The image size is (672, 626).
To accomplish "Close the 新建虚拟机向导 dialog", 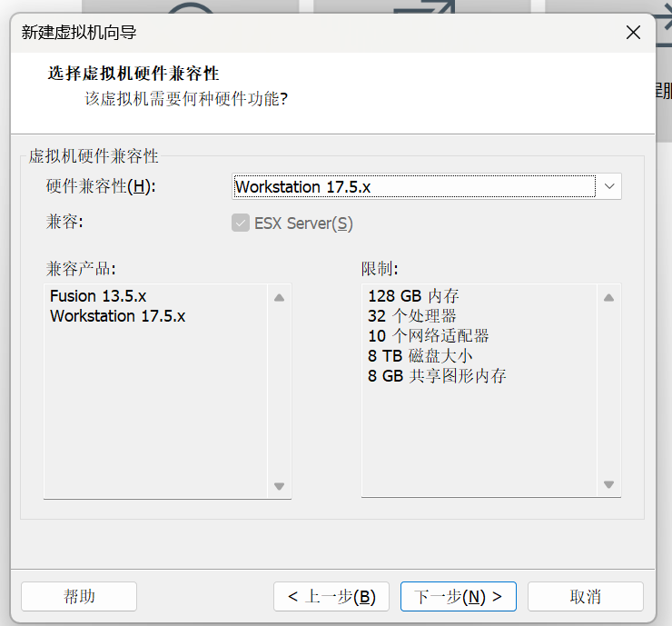I will tap(633, 32).
